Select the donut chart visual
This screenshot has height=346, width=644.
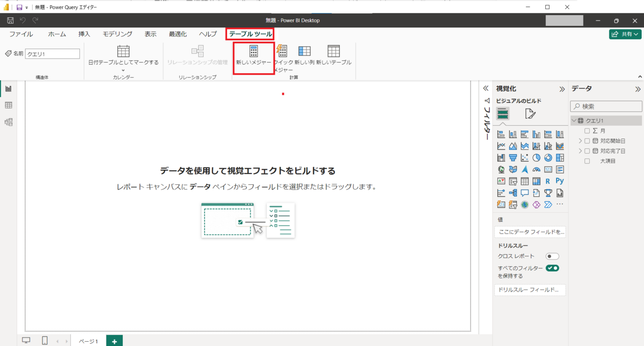(548, 157)
